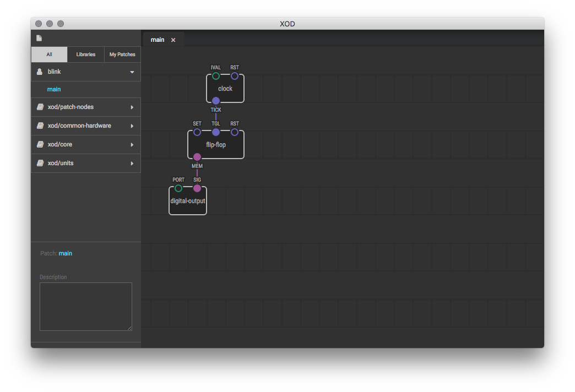Click the TGL pin on flip-flop node

(x=216, y=132)
